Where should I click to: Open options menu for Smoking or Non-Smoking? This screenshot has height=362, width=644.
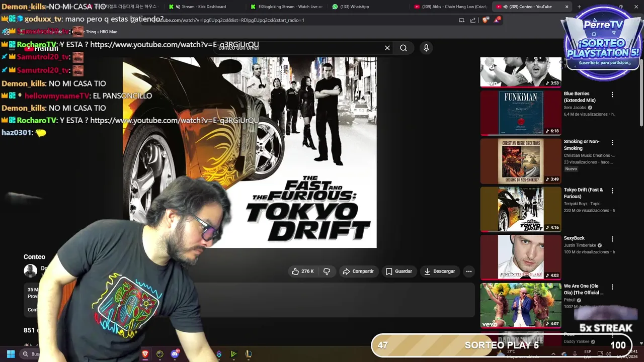pyautogui.click(x=612, y=143)
